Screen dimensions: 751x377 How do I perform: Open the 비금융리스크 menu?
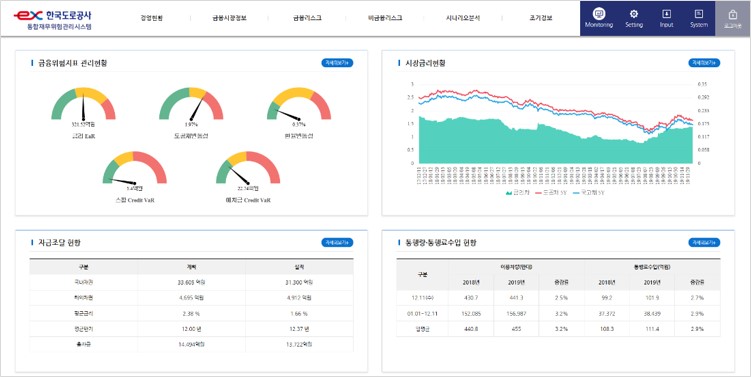tap(385, 18)
